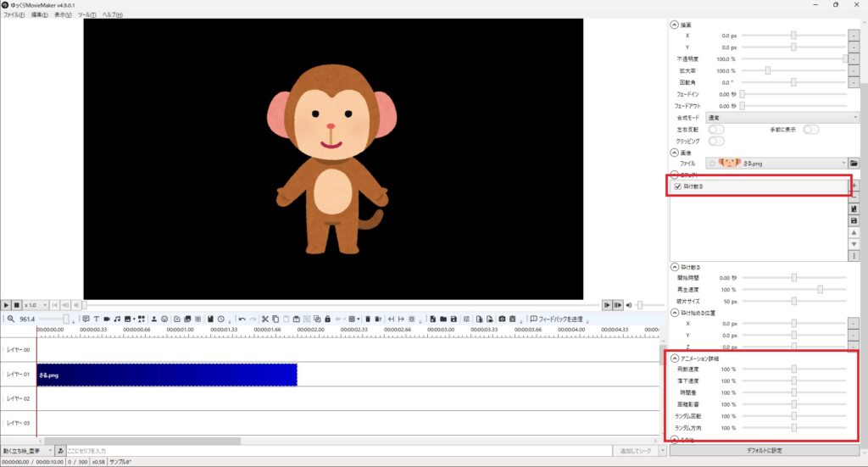Click the floppy save icon in toolbar
This screenshot has width=868, height=467.
(453, 319)
